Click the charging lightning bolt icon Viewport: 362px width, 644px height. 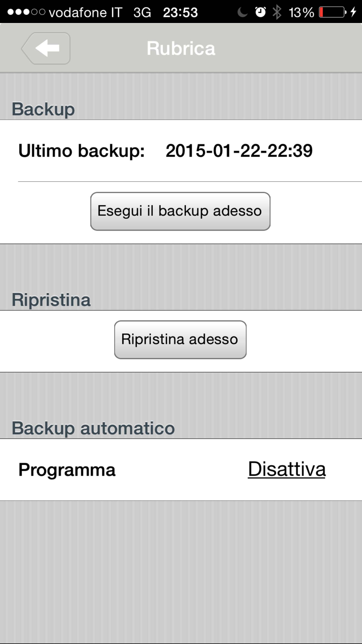click(x=353, y=12)
